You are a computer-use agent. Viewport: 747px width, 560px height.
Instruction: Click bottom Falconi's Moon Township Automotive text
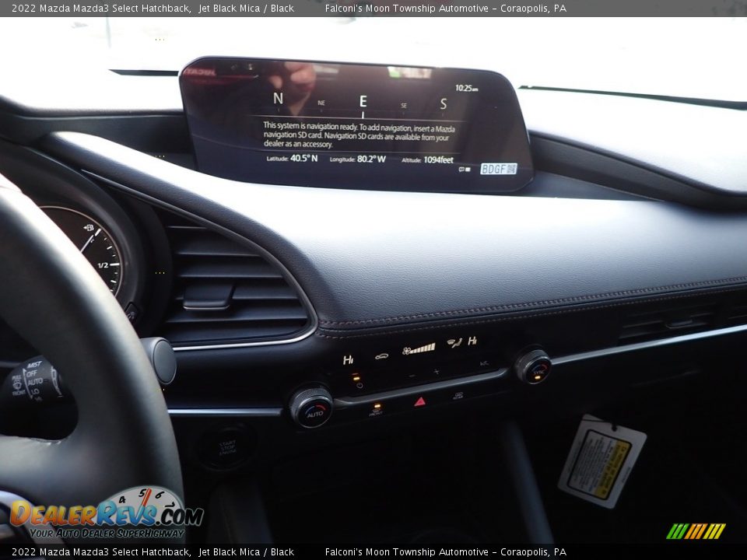407,552
